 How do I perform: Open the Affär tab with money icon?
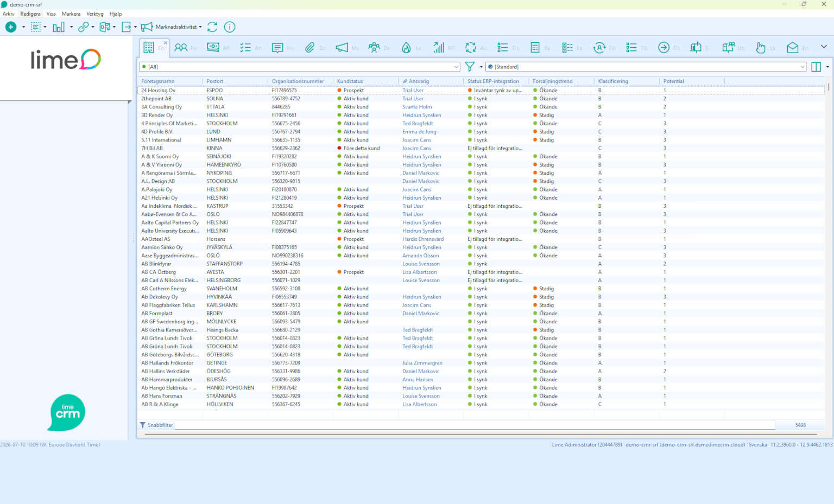pyautogui.click(x=218, y=47)
